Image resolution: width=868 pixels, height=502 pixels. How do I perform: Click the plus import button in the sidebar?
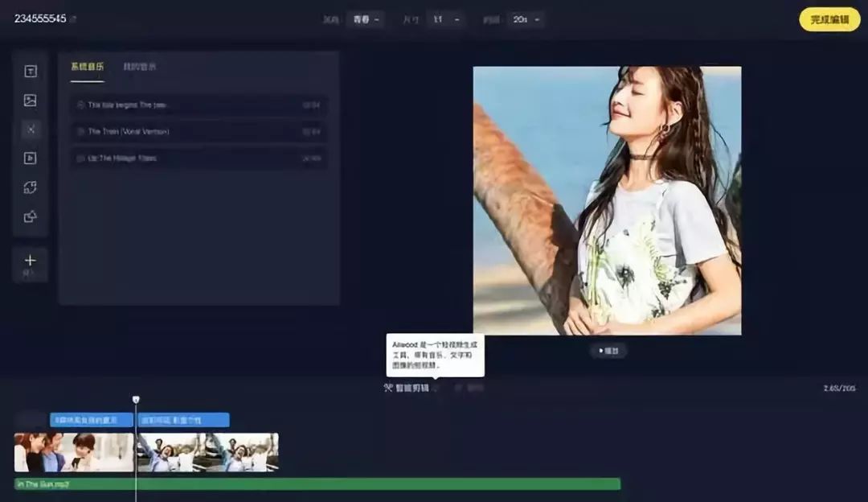31,264
